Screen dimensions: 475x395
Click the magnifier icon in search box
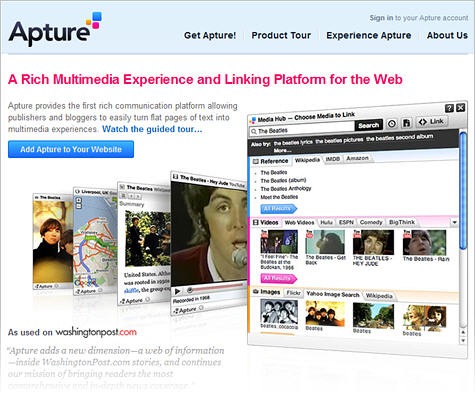tap(254, 131)
